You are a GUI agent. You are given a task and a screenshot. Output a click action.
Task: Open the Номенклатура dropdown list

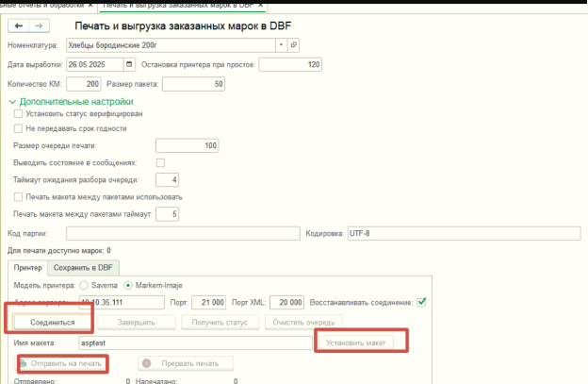(280, 44)
